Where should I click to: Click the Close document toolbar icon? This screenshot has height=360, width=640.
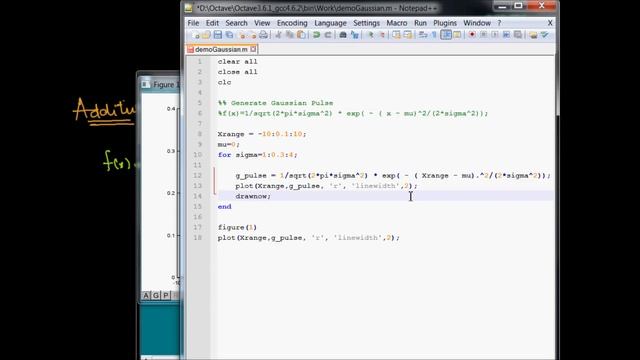[242, 35]
